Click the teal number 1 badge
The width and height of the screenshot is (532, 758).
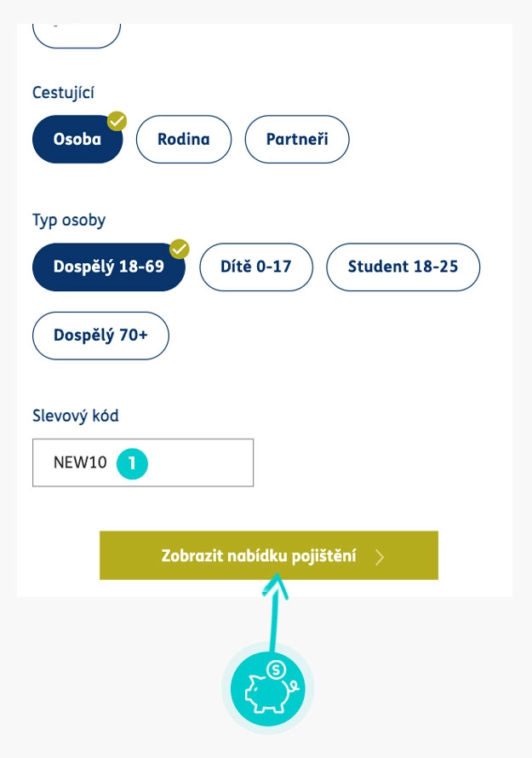(133, 462)
